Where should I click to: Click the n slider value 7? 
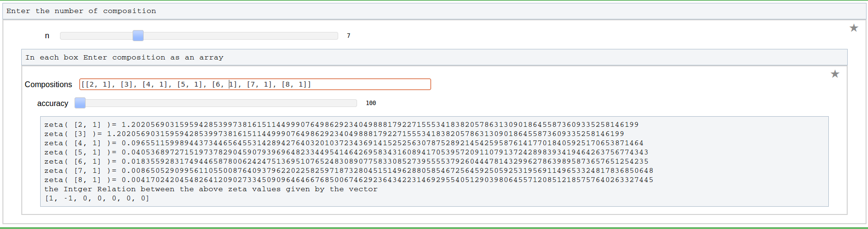(x=348, y=36)
